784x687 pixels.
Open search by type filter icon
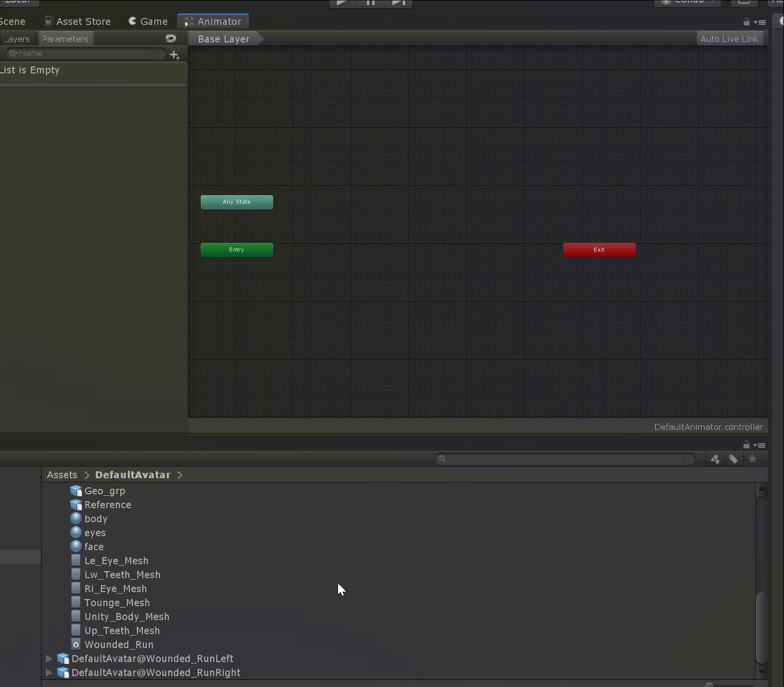[x=715, y=459]
